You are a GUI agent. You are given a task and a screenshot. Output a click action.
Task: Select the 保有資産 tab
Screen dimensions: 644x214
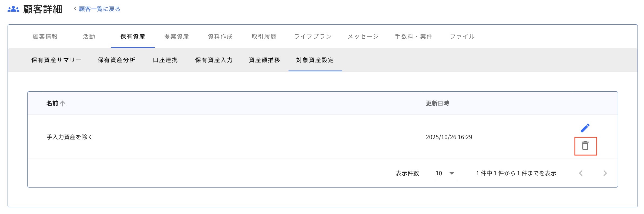tap(133, 36)
